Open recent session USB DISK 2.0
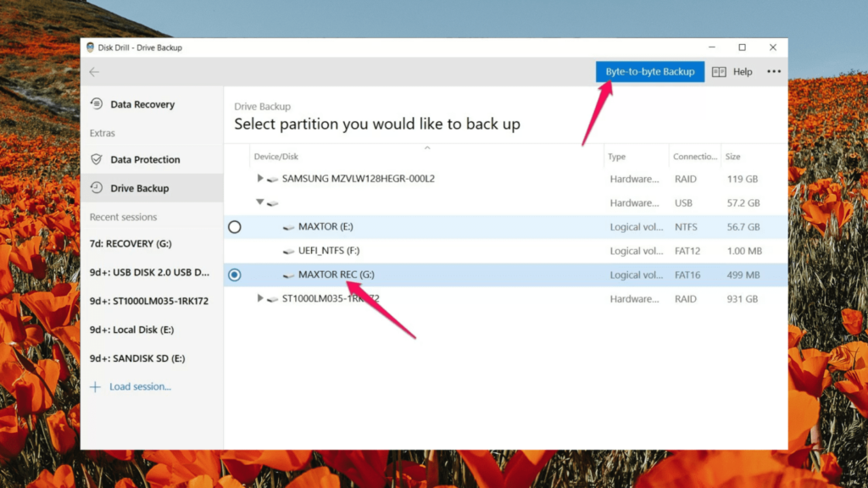 [149, 272]
